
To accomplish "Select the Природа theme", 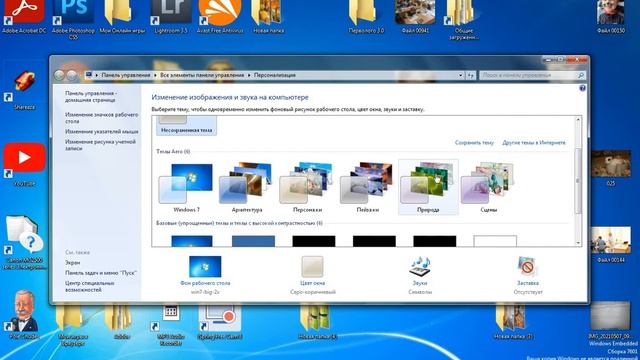I will coord(428,187).
